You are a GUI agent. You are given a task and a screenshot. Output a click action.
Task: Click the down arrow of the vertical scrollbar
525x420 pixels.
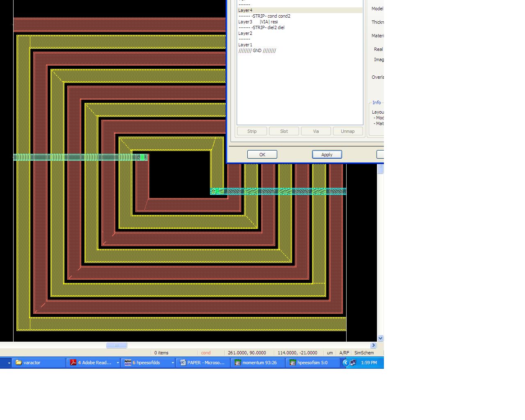pos(380,338)
